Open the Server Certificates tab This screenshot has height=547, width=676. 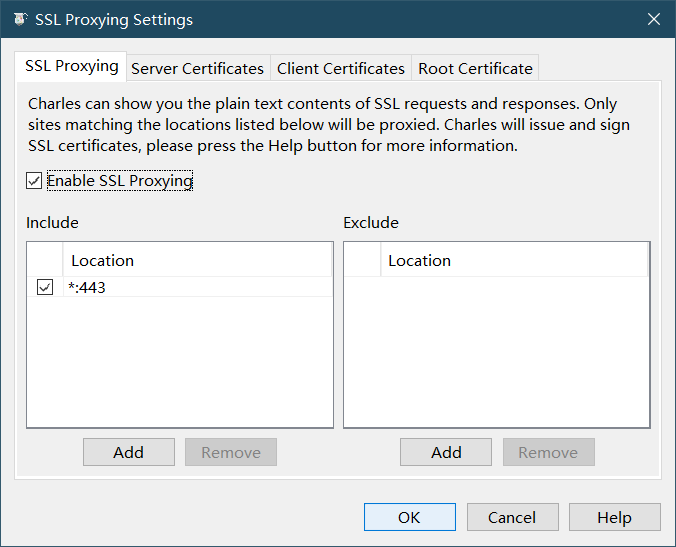pyautogui.click(x=197, y=68)
